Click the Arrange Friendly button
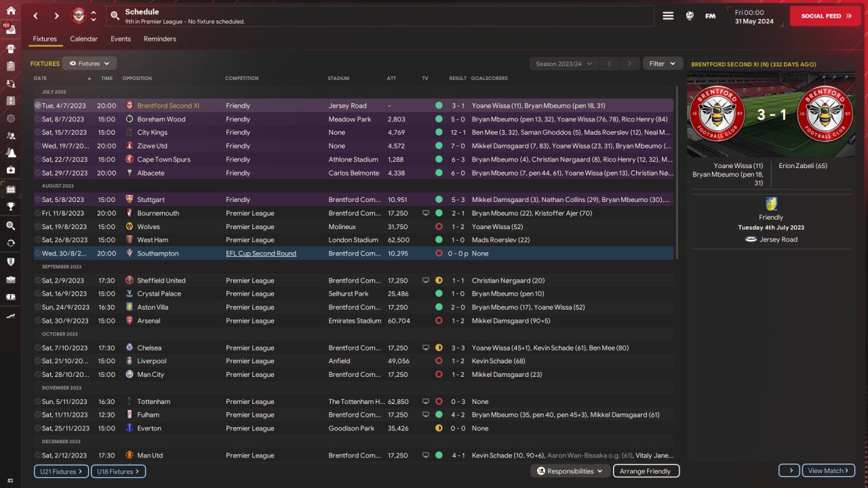 646,471
